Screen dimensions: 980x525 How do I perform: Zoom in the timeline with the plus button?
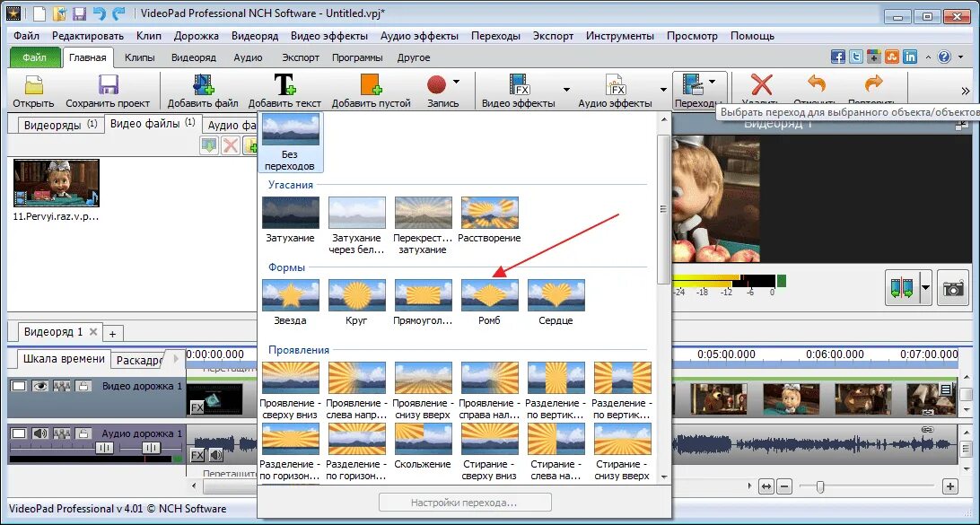[x=950, y=486]
